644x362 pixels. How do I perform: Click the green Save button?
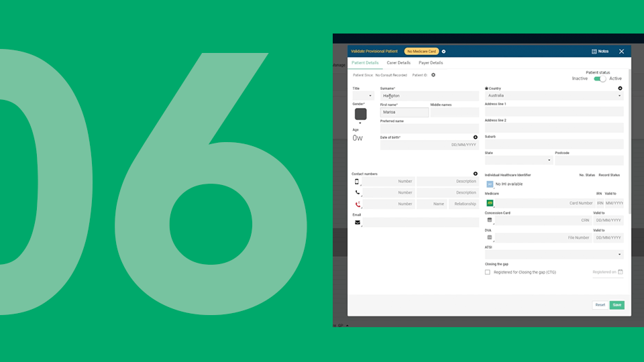coord(617,305)
